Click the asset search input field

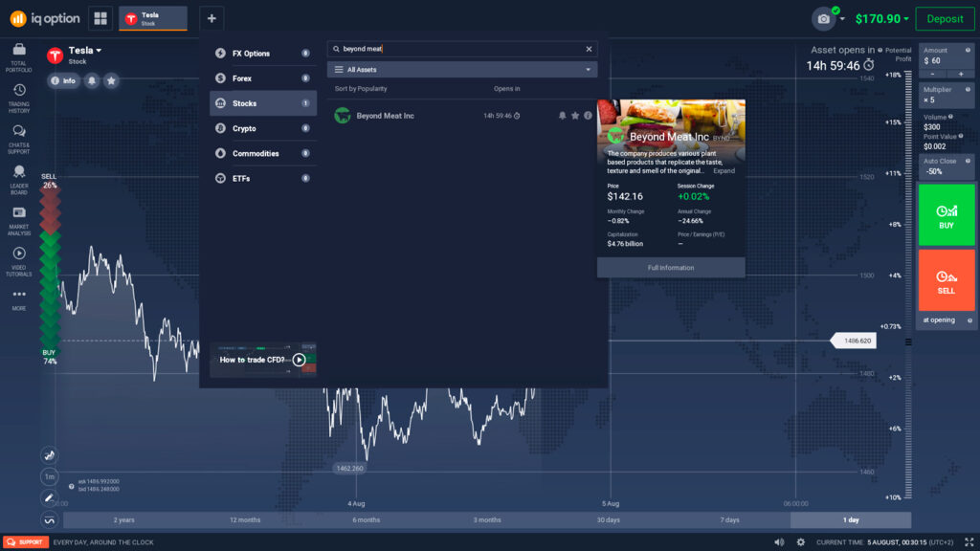click(461, 49)
